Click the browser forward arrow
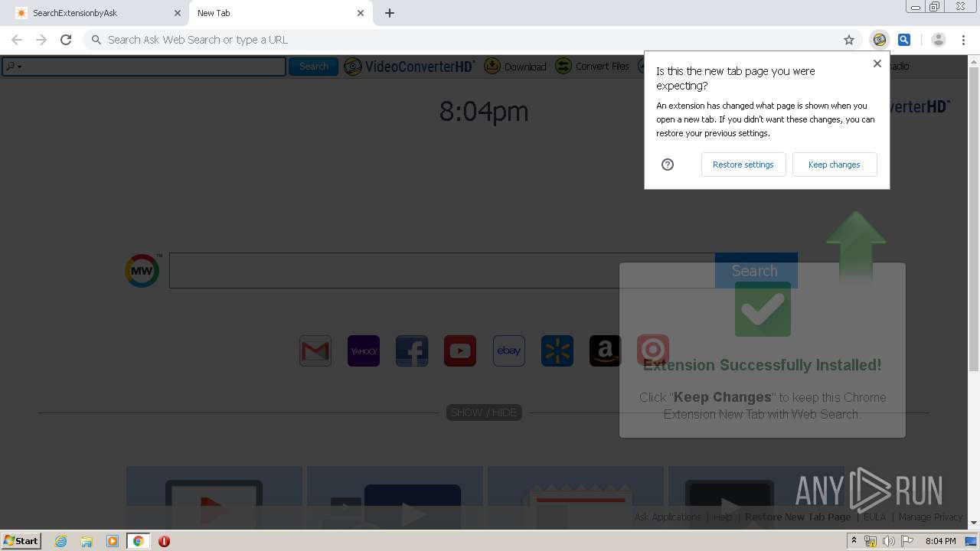This screenshot has width=980, height=551. (x=41, y=40)
